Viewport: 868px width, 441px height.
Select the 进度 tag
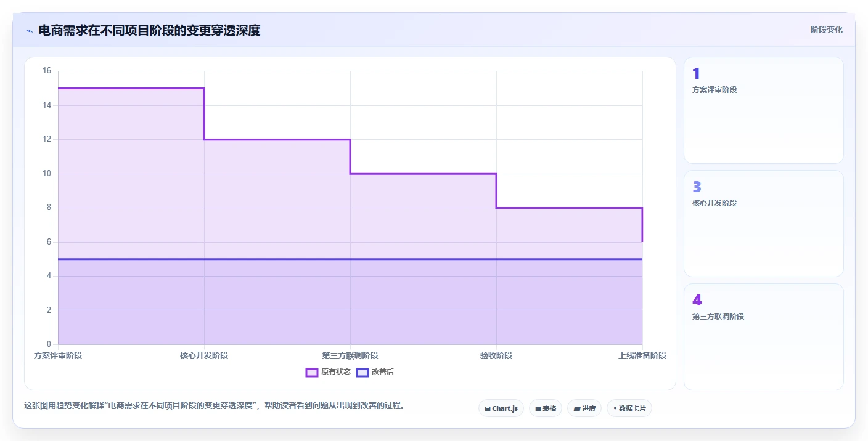click(584, 408)
